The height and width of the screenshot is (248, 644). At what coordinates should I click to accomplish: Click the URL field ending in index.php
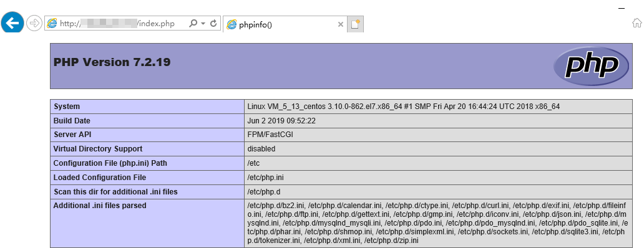[117, 23]
